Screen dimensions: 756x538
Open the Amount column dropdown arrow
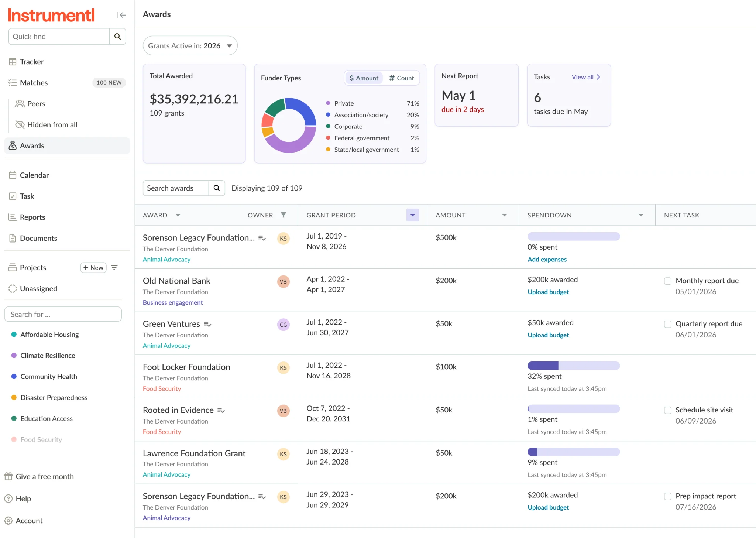pyautogui.click(x=504, y=215)
